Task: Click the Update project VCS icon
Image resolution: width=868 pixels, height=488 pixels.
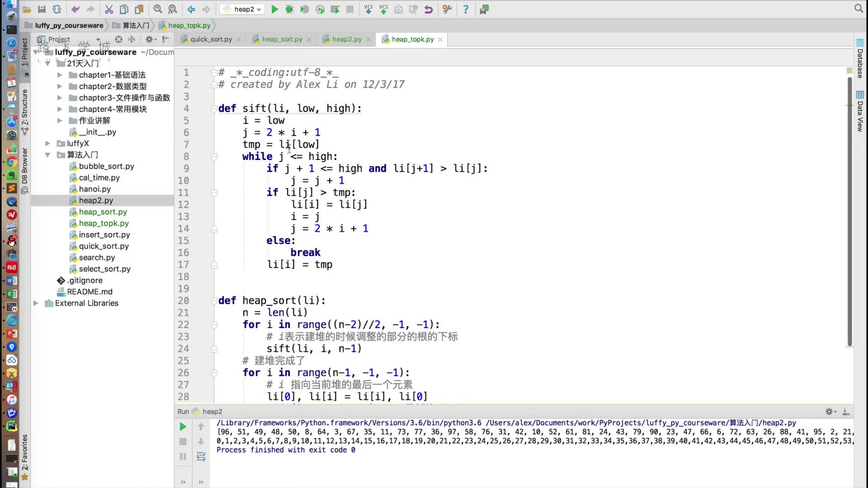Action: tap(368, 9)
